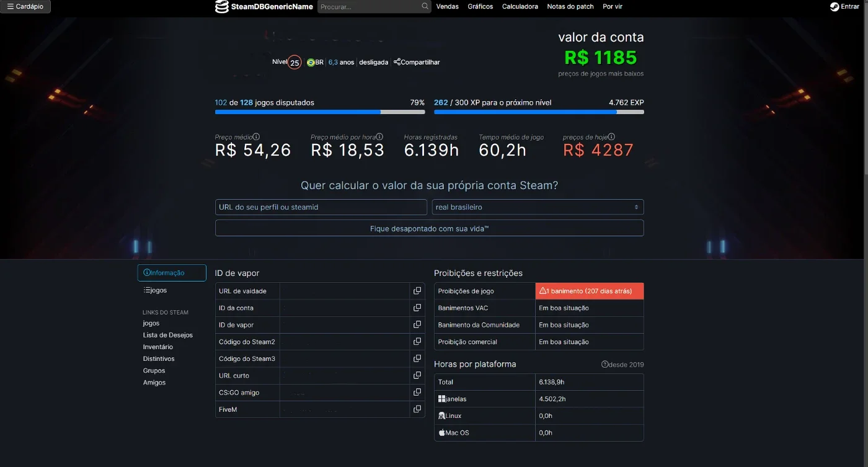Click the R$ 1185 account value
868x467 pixels.
pyautogui.click(x=601, y=57)
